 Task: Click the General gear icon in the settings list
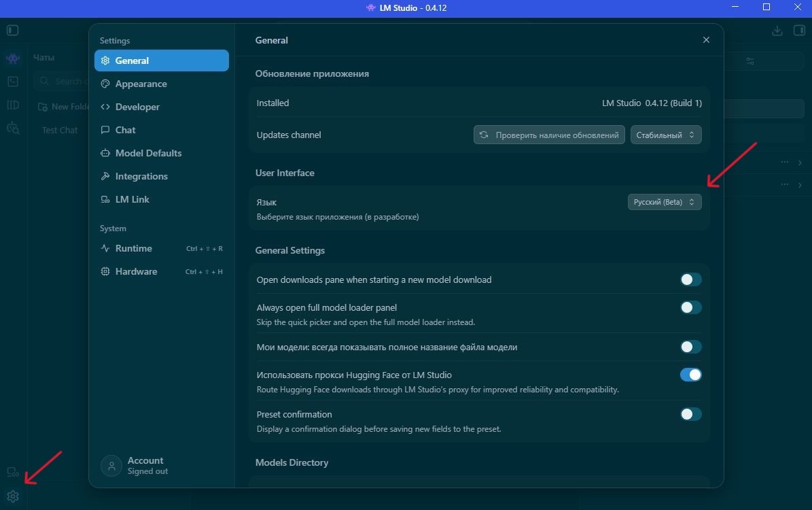[x=105, y=61]
